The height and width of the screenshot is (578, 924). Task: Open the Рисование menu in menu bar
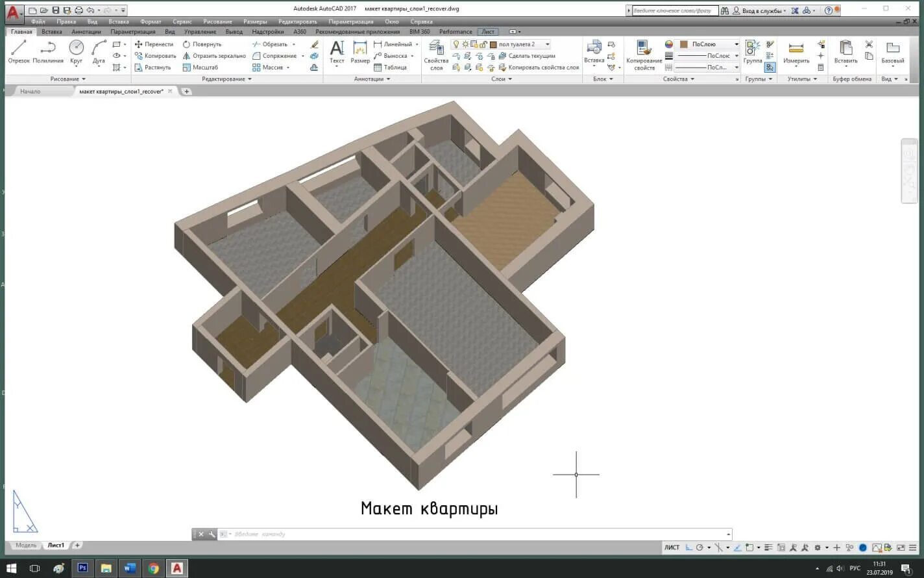217,21
